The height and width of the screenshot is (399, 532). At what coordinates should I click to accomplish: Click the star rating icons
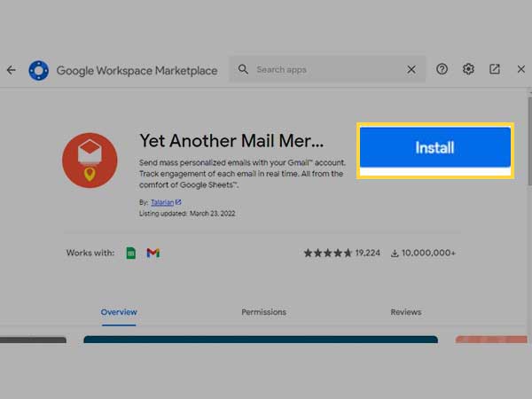pyautogui.click(x=328, y=253)
